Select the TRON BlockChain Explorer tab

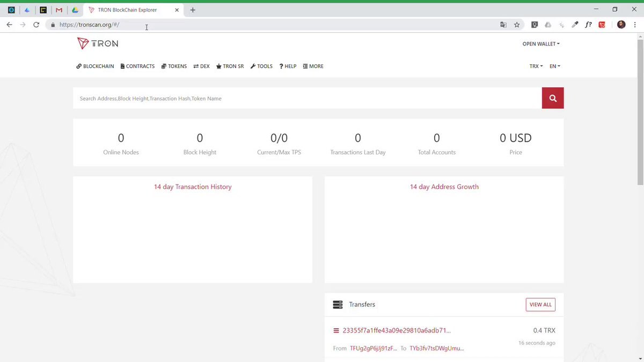click(x=133, y=10)
